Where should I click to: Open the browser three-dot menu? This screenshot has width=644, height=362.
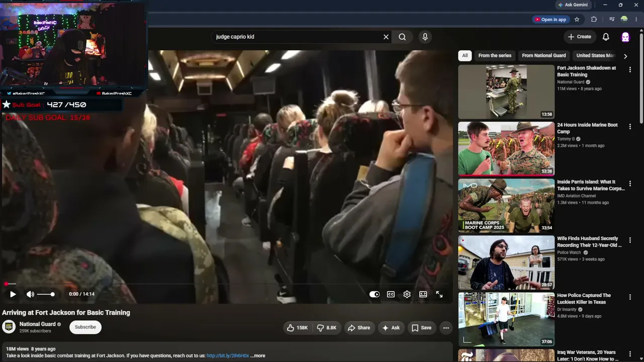[636, 20]
